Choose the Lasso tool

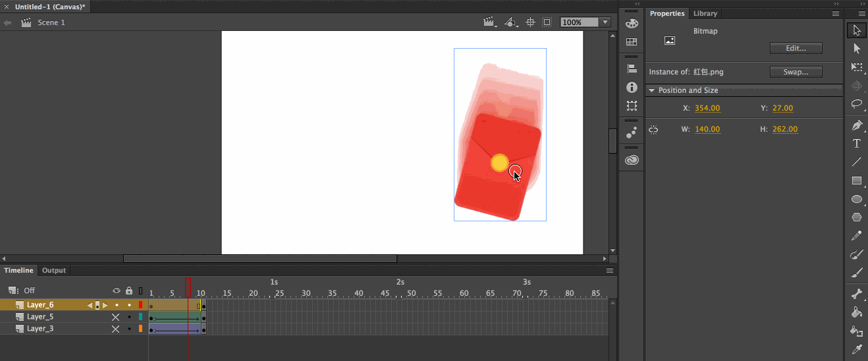point(857,104)
